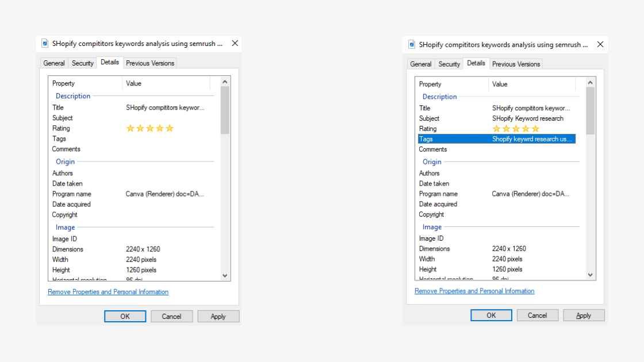Click Remove Properties and Personal Information link in left dialog
This screenshot has height=362, width=644.
[x=108, y=292]
